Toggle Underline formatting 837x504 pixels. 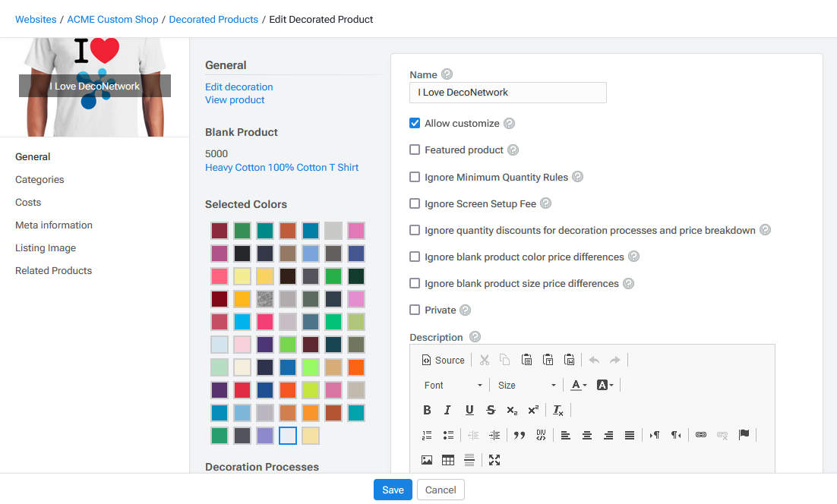pyautogui.click(x=469, y=410)
